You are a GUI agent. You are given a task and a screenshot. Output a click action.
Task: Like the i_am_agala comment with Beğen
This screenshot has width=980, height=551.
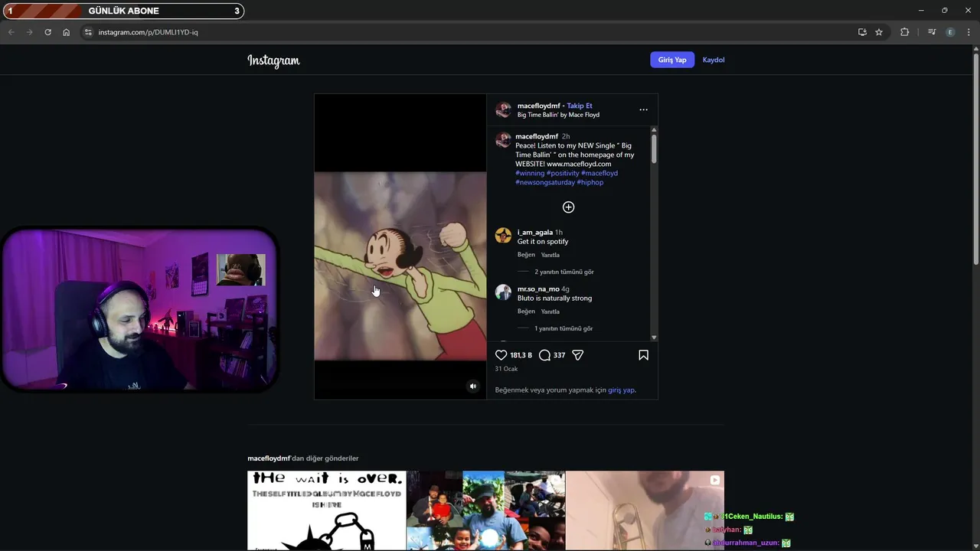[526, 255]
